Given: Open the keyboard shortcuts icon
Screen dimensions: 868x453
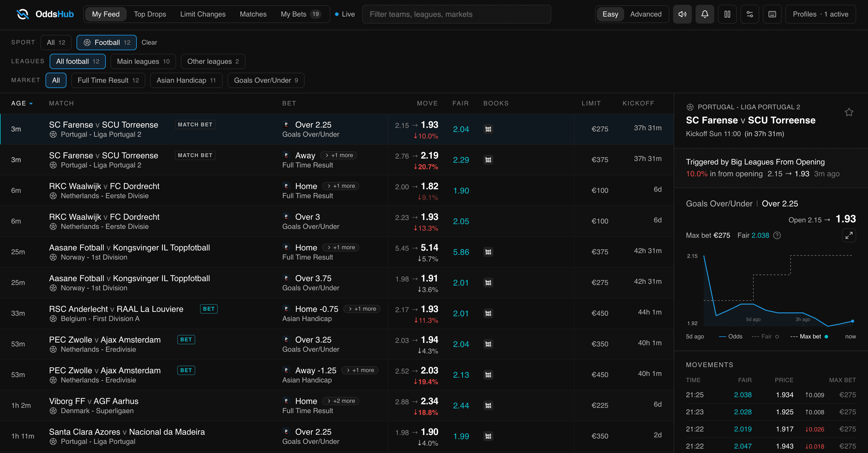Looking at the screenshot, I should (x=772, y=14).
